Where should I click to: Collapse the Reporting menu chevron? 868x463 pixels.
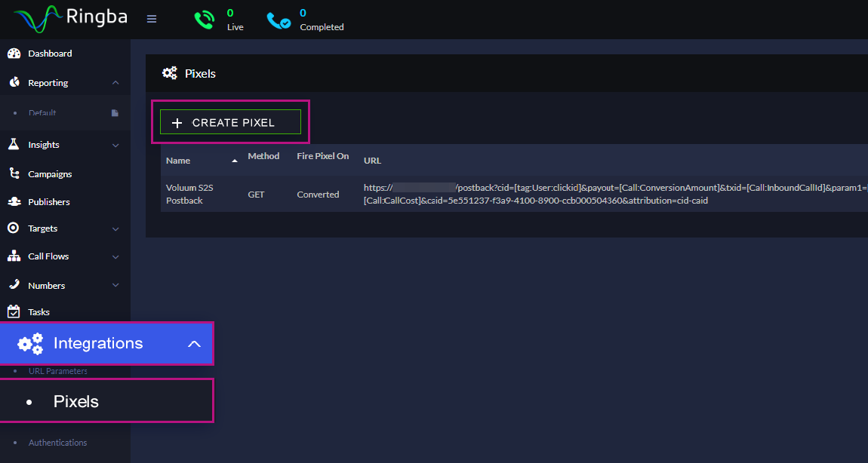[115, 82]
